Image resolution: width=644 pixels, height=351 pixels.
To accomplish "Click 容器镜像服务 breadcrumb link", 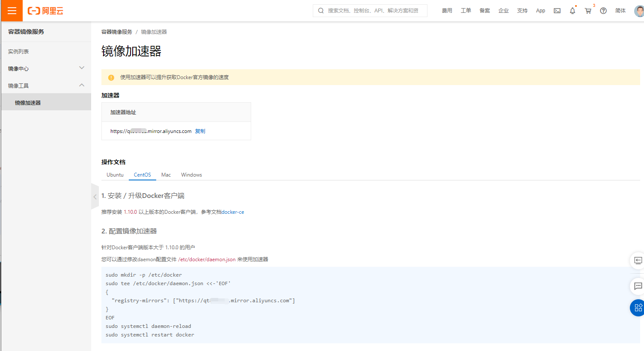I will pyautogui.click(x=117, y=32).
